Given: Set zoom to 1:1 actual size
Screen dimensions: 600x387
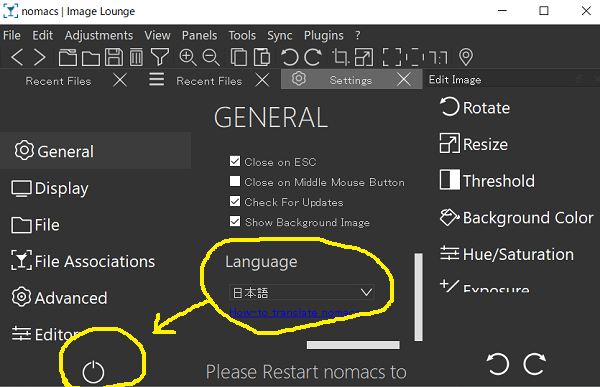Looking at the screenshot, I should [x=438, y=58].
